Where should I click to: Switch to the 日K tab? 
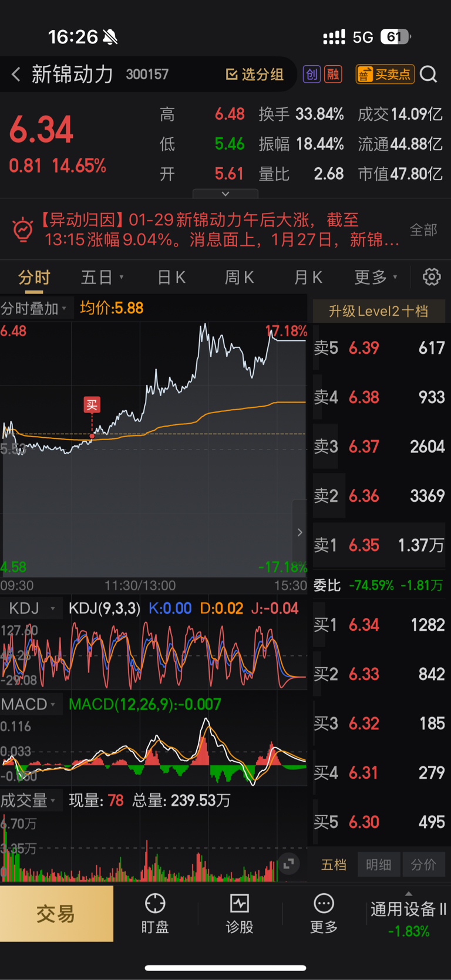pyautogui.click(x=171, y=277)
